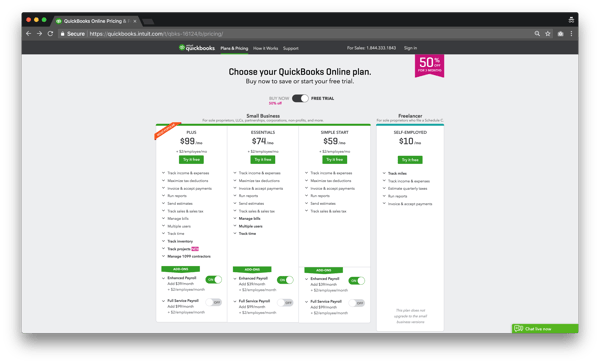Image resolution: width=600 pixels, height=364 pixels.
Task: Select the QuickBooks Online Pricing browser tab
Action: click(x=96, y=21)
